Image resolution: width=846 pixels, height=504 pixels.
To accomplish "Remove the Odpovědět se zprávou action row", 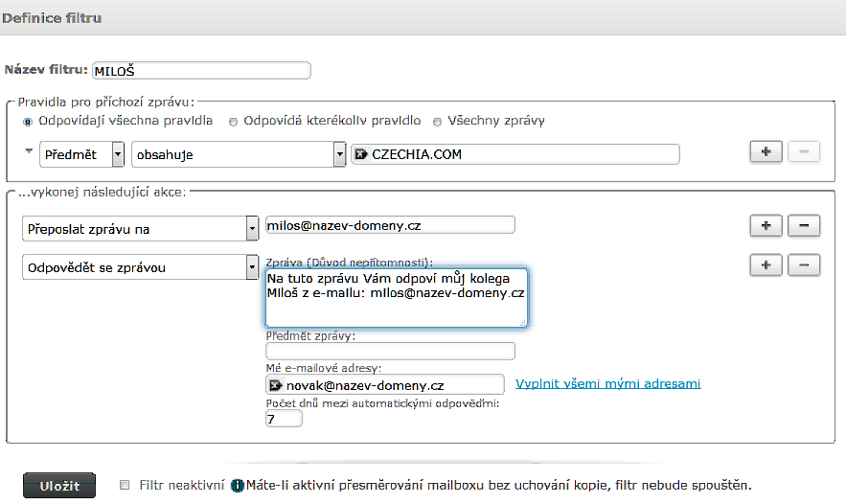I will 804,265.
